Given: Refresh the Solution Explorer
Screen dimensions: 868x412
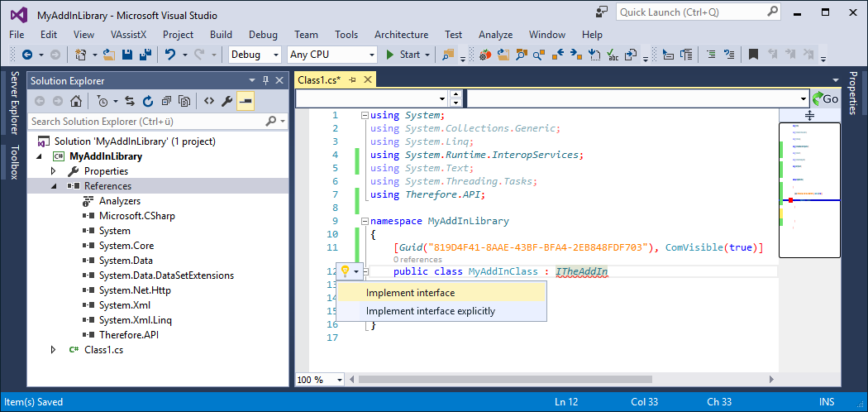Looking at the screenshot, I should tap(148, 101).
